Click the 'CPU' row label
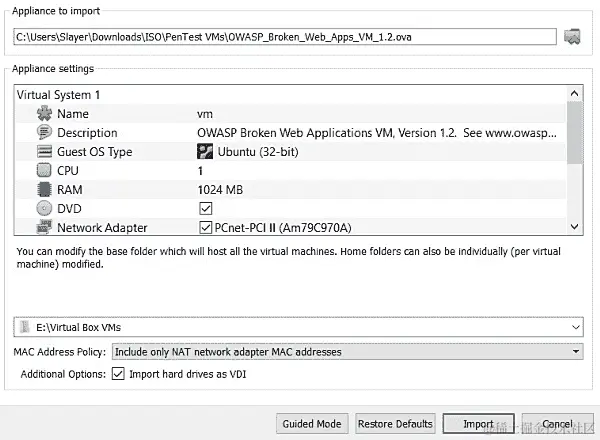This screenshot has width=600, height=440. (x=68, y=171)
